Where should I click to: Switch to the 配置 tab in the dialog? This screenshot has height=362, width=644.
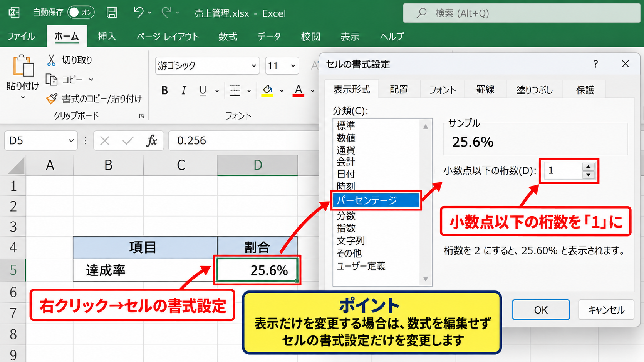[399, 90]
